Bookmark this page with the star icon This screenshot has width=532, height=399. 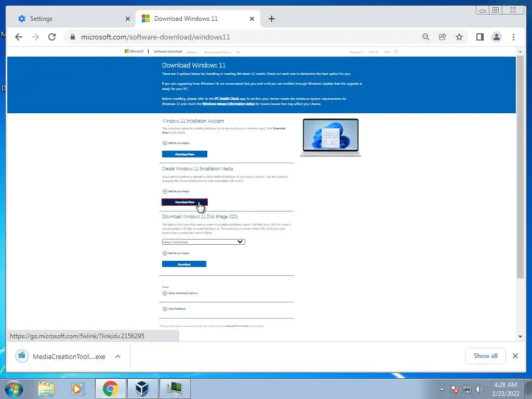[459, 37]
